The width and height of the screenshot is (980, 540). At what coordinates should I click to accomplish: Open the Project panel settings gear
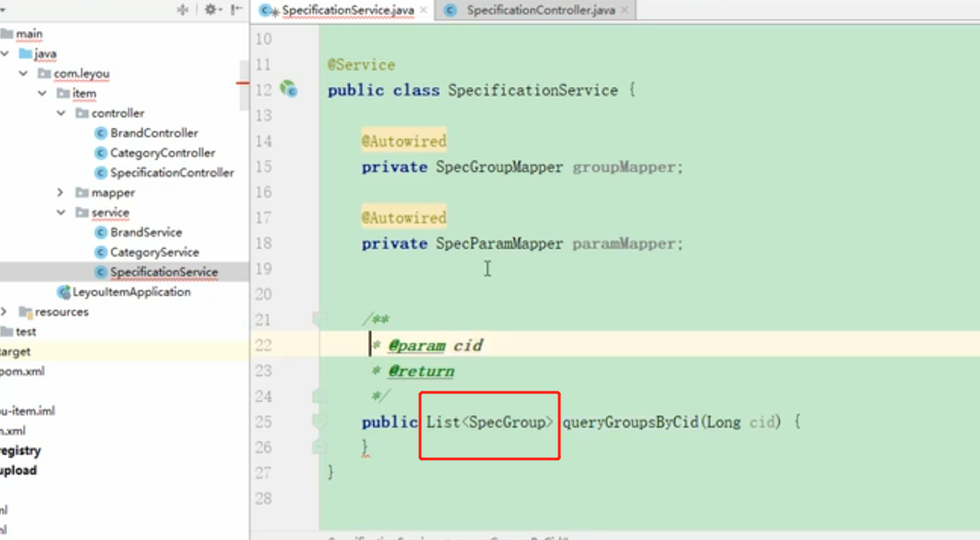(x=211, y=9)
